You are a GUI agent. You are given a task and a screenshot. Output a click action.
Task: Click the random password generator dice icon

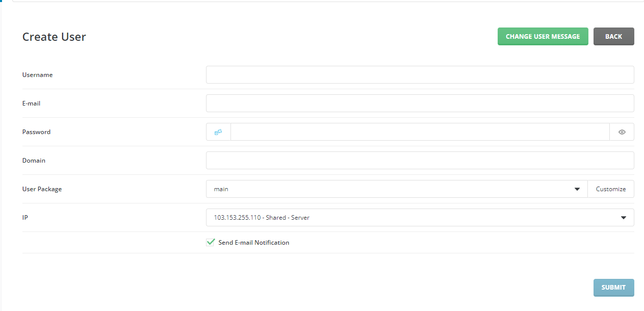(x=218, y=132)
